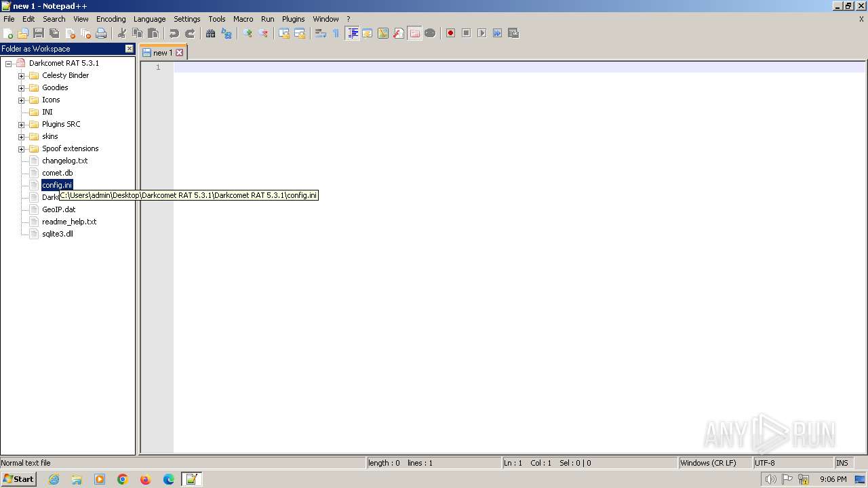Select sqlite3.dll in the workspace tree
This screenshot has height=488, width=868.
(57, 234)
